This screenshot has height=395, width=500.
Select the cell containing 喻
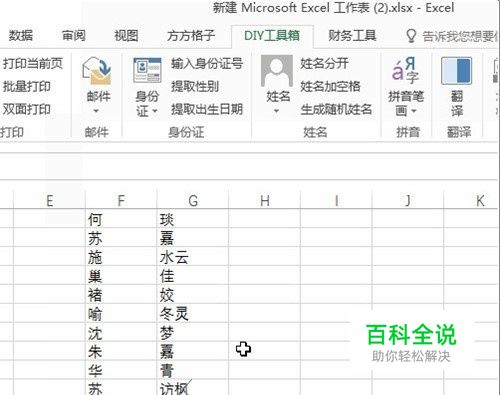(121, 313)
